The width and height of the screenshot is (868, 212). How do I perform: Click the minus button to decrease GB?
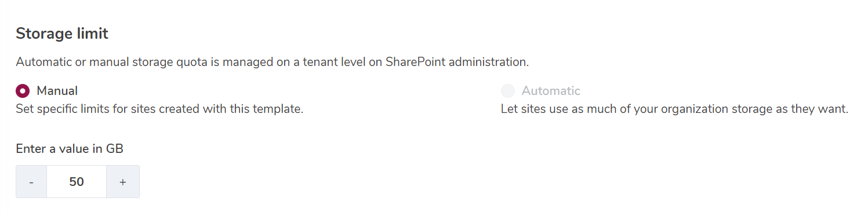[x=31, y=182]
